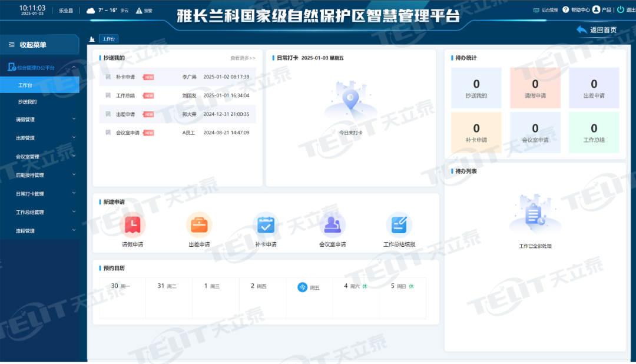Click document icon of 出差申请 row
The image size is (636, 364).
click(x=108, y=114)
